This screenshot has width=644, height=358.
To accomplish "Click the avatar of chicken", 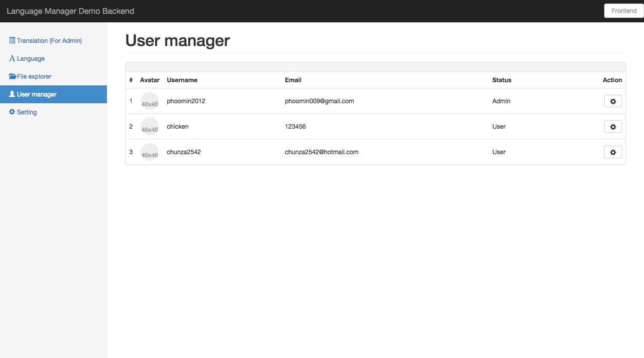I will [x=150, y=126].
